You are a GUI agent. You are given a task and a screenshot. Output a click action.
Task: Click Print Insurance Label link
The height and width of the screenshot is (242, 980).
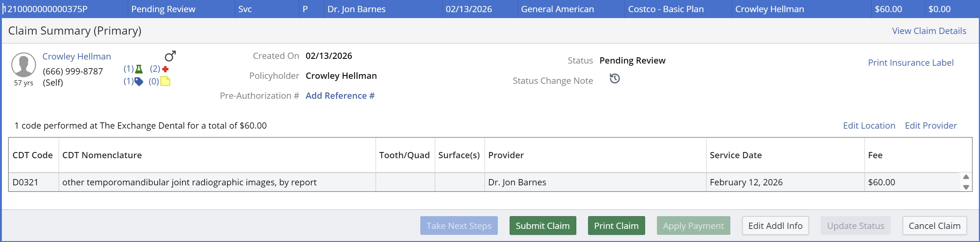pyautogui.click(x=910, y=63)
